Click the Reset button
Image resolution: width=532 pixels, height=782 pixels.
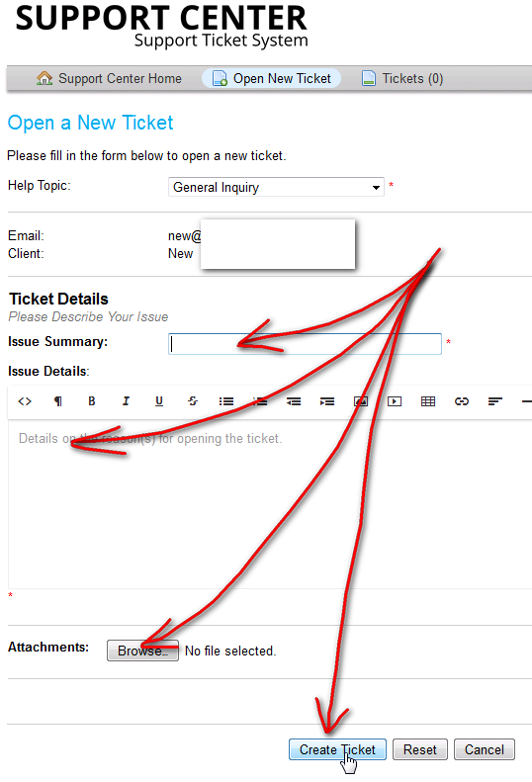[x=419, y=749]
